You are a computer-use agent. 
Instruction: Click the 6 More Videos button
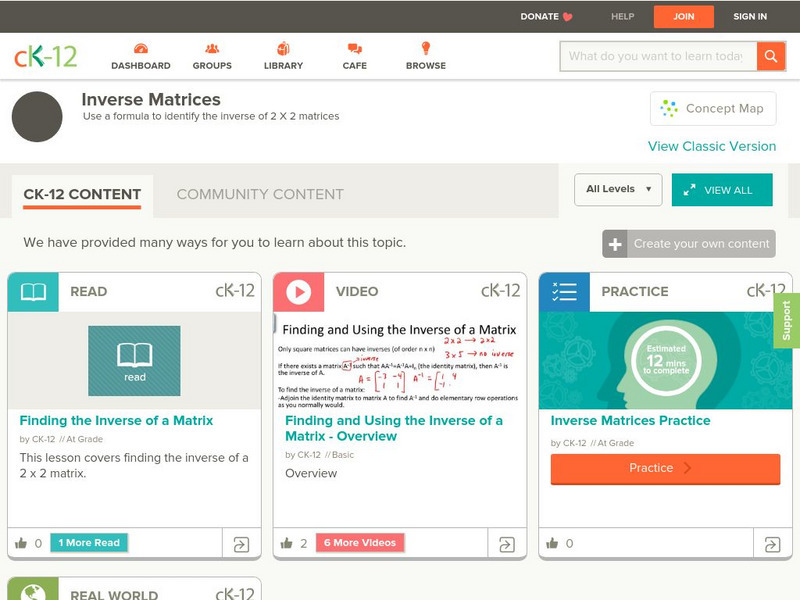click(360, 543)
